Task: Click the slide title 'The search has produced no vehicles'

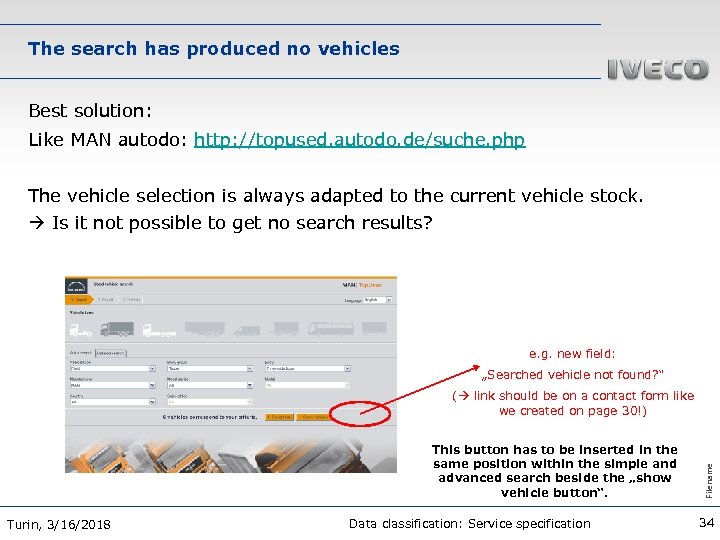Action: click(214, 49)
